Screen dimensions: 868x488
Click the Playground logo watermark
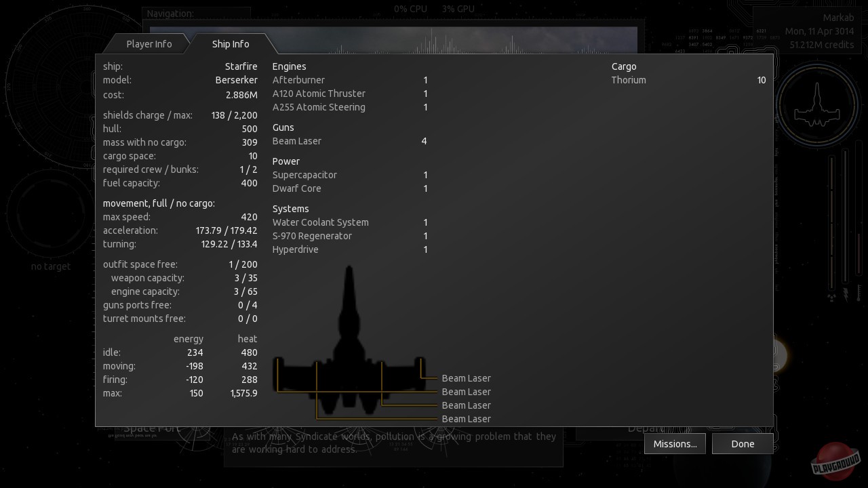(835, 462)
